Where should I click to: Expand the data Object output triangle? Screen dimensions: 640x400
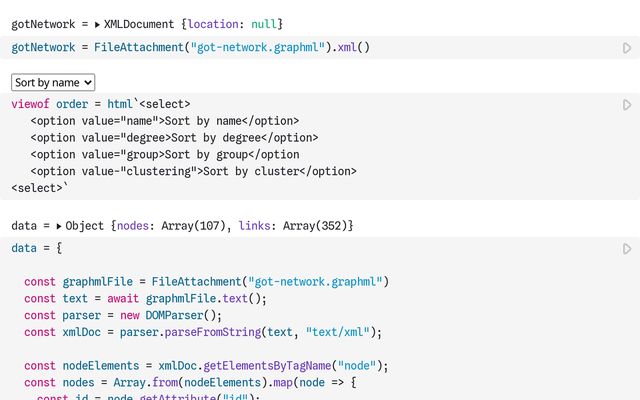pos(59,227)
